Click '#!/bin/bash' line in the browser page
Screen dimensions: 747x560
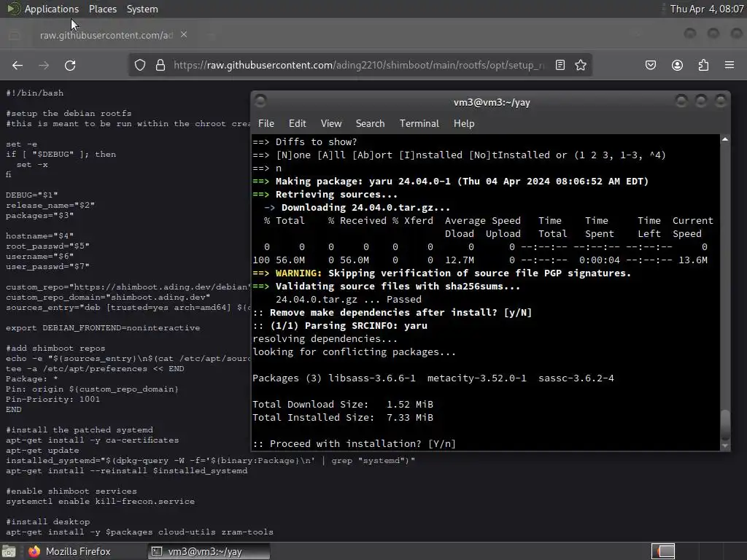coord(35,93)
